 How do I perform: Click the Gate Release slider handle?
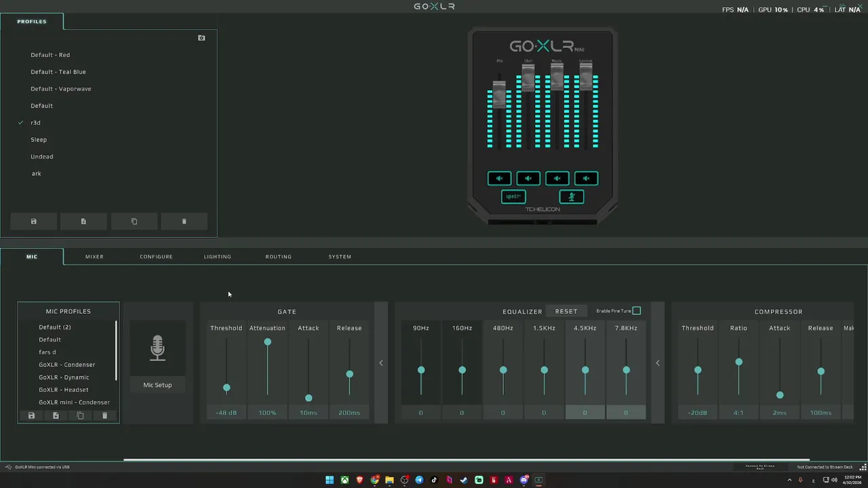pyautogui.click(x=349, y=374)
